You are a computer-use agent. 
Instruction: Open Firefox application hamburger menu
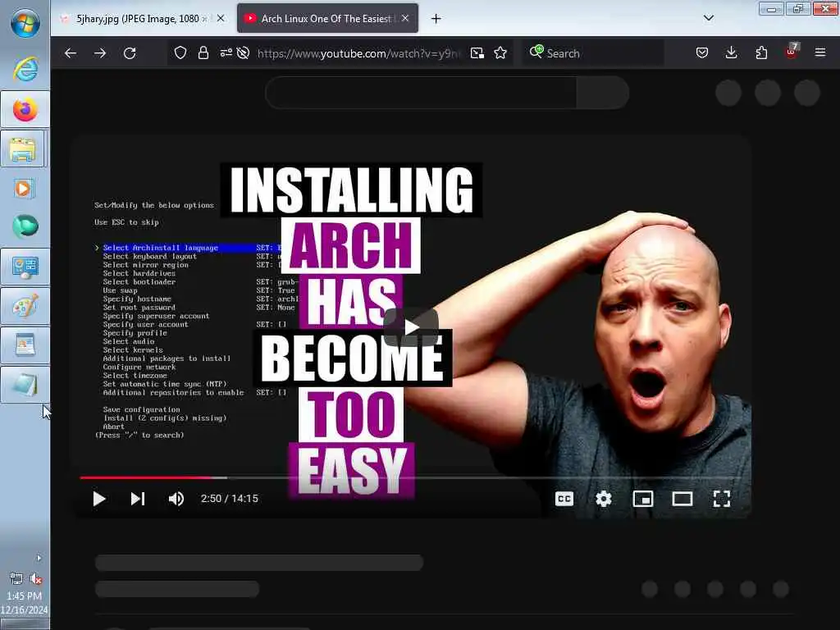[x=820, y=53]
